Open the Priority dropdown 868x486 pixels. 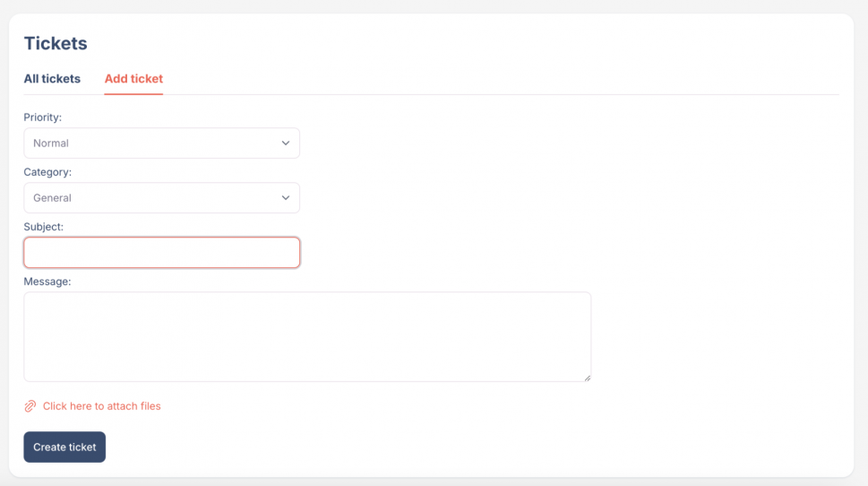point(161,143)
